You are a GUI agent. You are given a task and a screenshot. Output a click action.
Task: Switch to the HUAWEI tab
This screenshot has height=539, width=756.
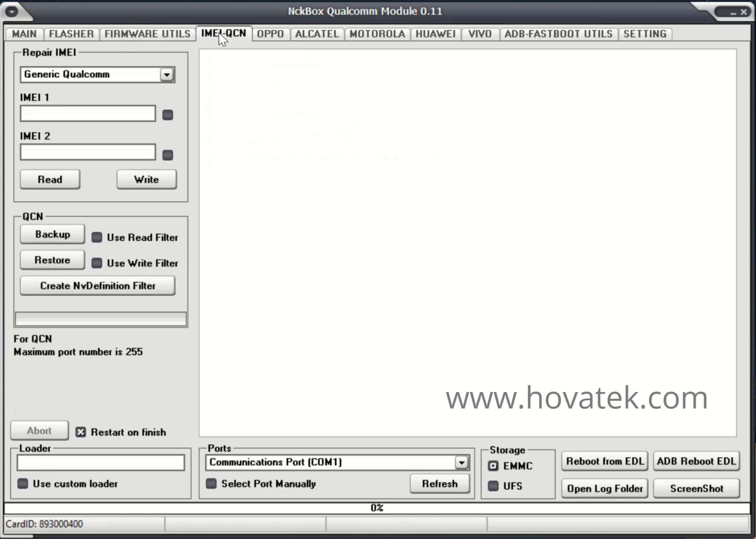pyautogui.click(x=436, y=34)
